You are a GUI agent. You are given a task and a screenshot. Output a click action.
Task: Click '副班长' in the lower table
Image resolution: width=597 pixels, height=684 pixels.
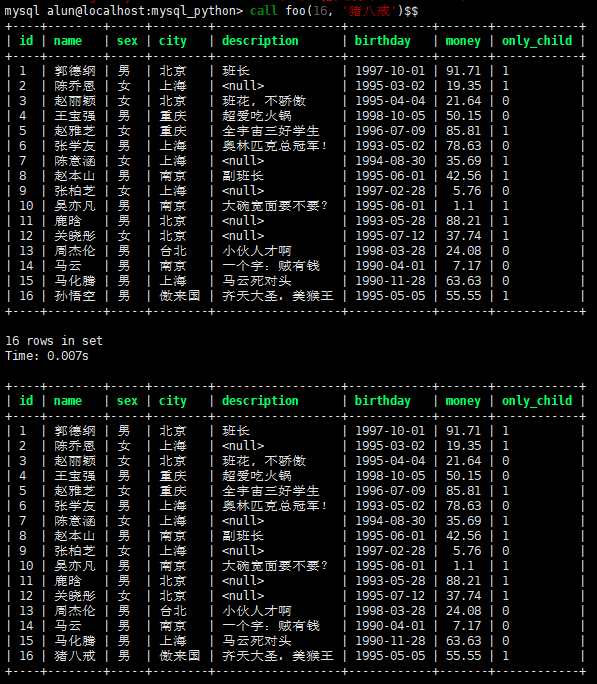(x=243, y=536)
